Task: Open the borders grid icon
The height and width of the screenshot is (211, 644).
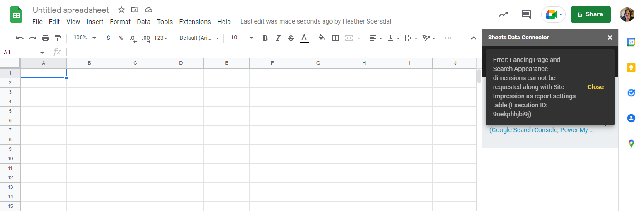Action: [x=335, y=38]
